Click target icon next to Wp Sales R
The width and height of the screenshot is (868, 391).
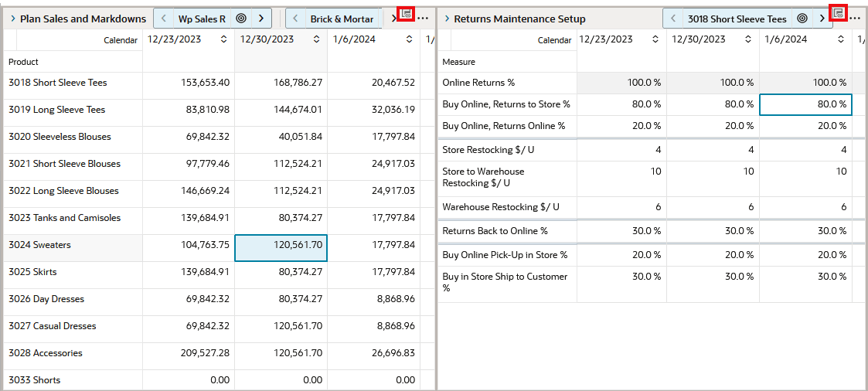[241, 19]
